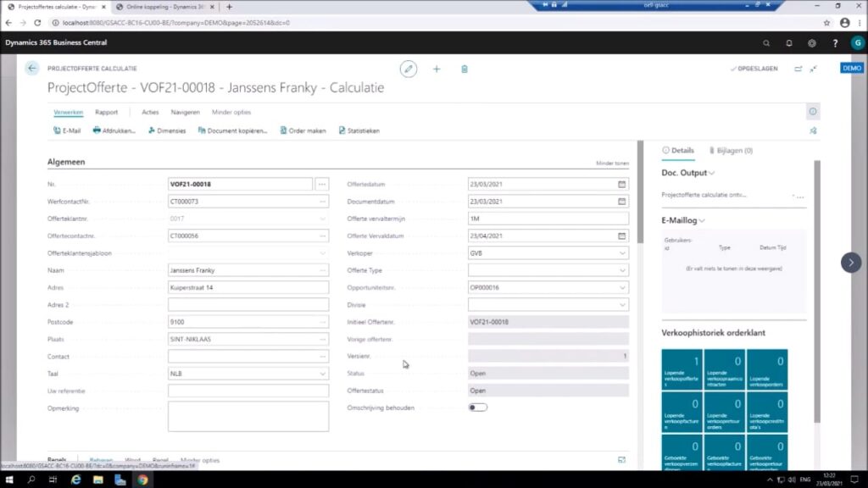This screenshot has width=868, height=488.
Task: Expand the Verkoper dropdown
Action: [623, 252]
